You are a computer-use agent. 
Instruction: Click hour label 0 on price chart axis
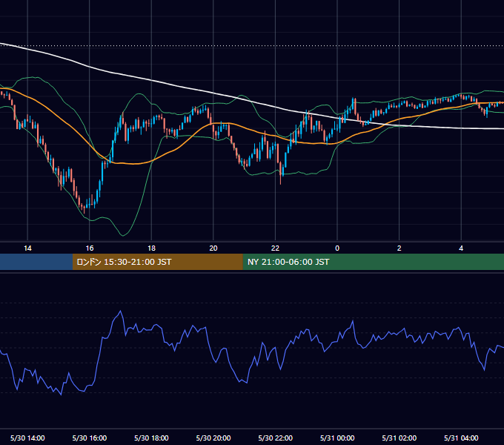tap(337, 248)
